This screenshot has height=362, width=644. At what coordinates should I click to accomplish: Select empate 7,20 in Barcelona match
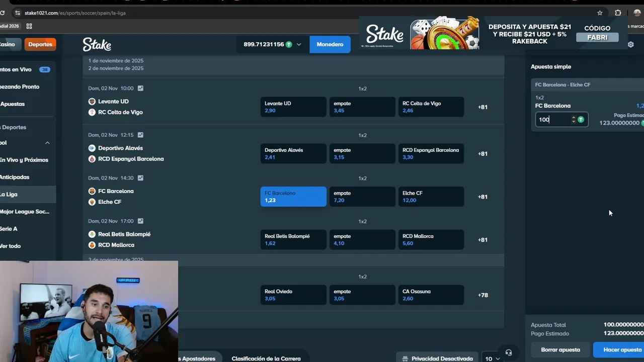pos(362,197)
